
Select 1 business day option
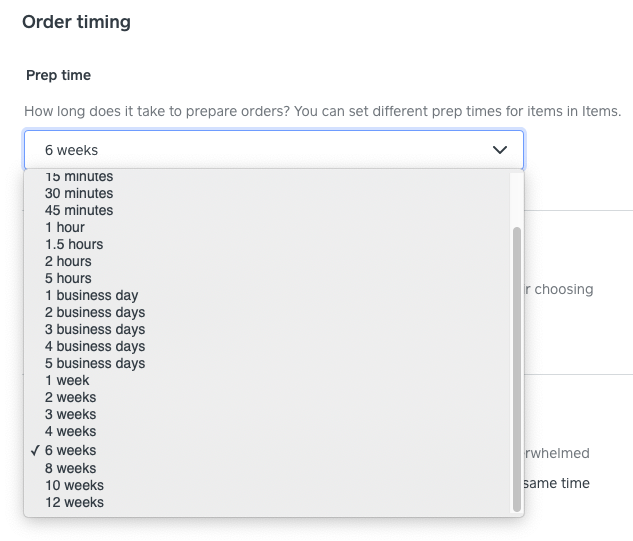point(92,295)
